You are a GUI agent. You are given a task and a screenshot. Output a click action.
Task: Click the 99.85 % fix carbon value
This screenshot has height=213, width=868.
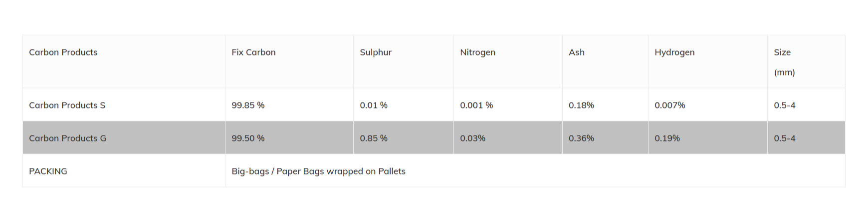click(248, 105)
